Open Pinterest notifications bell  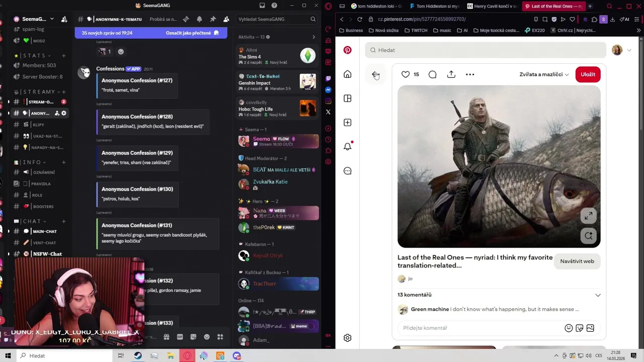click(347, 146)
